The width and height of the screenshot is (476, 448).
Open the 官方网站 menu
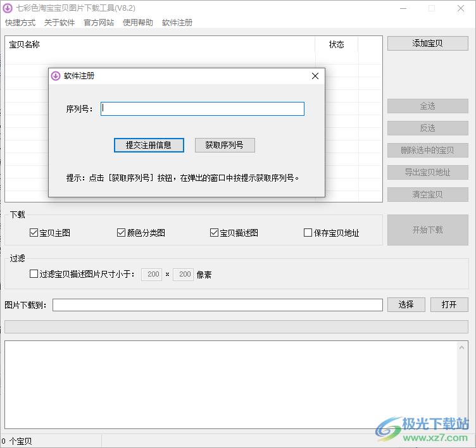[x=99, y=23]
